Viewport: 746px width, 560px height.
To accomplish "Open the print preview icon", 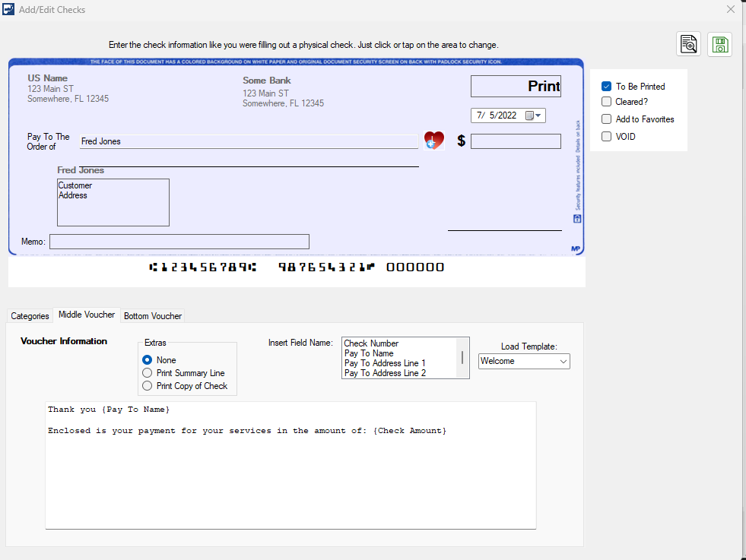I will pos(687,44).
